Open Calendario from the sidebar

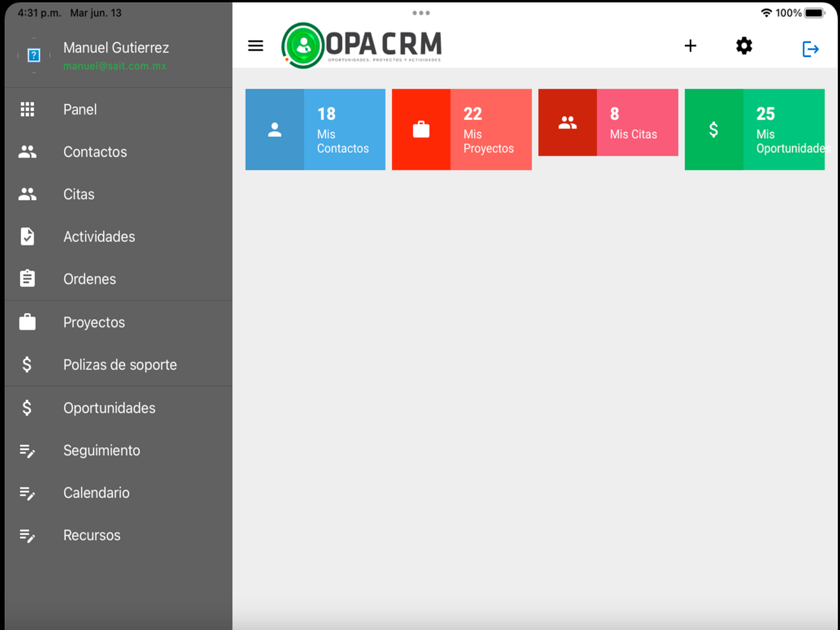pyautogui.click(x=96, y=493)
